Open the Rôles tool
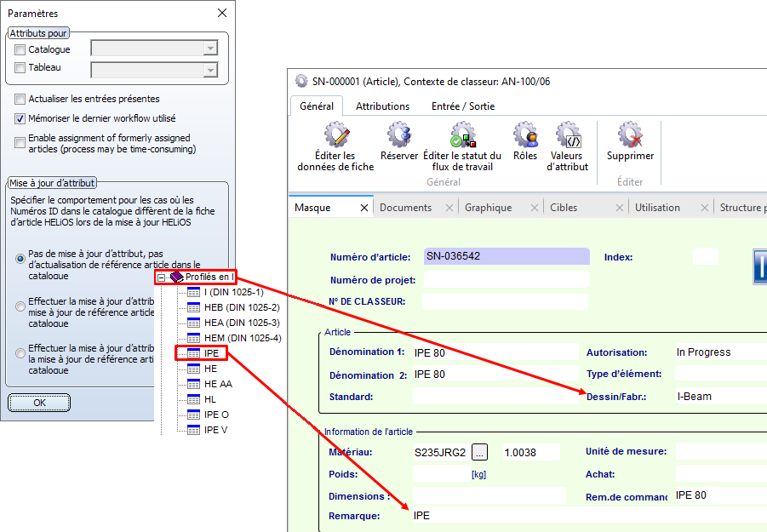Viewport: 767px width, 532px height. (525, 134)
